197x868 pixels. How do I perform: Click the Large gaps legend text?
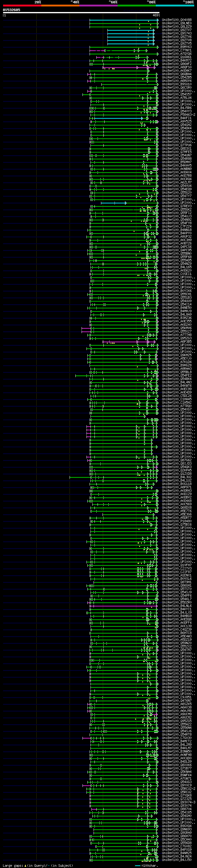coord(38,866)
